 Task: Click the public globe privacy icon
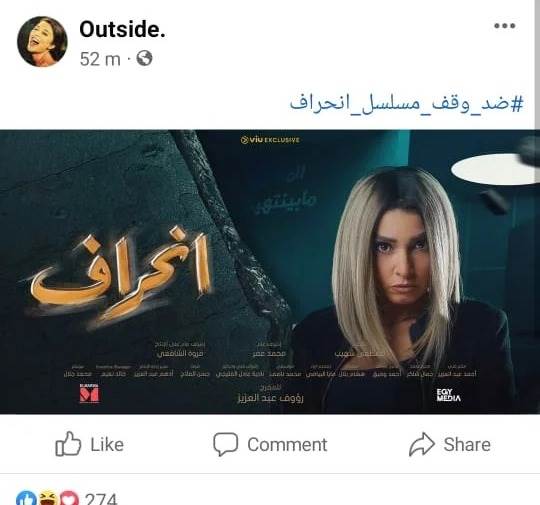click(144, 58)
